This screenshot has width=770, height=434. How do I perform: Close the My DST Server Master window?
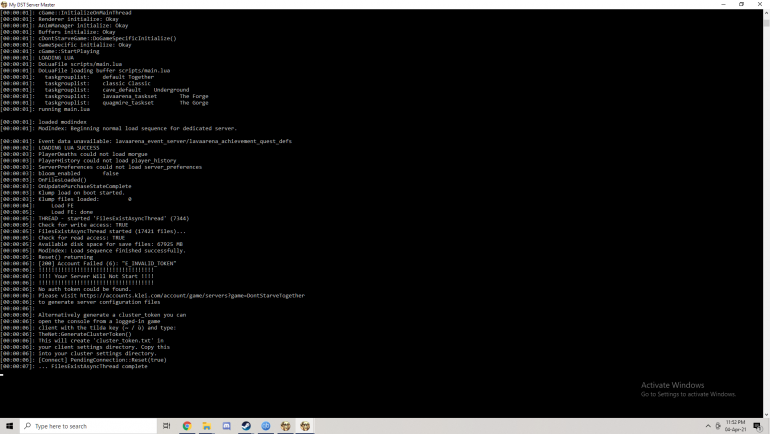click(x=761, y=4)
